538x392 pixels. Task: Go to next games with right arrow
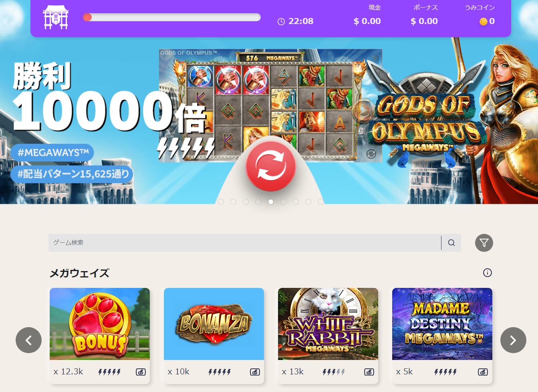[513, 340]
